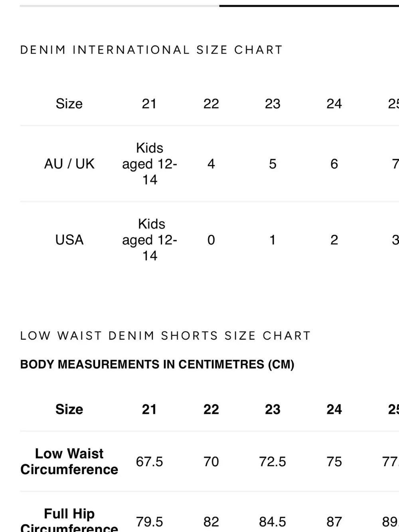Switch to the grey inactive tab at top

(x=119, y=6)
